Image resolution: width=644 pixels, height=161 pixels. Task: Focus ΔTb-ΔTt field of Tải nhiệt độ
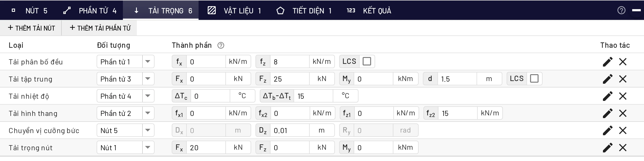click(313, 96)
